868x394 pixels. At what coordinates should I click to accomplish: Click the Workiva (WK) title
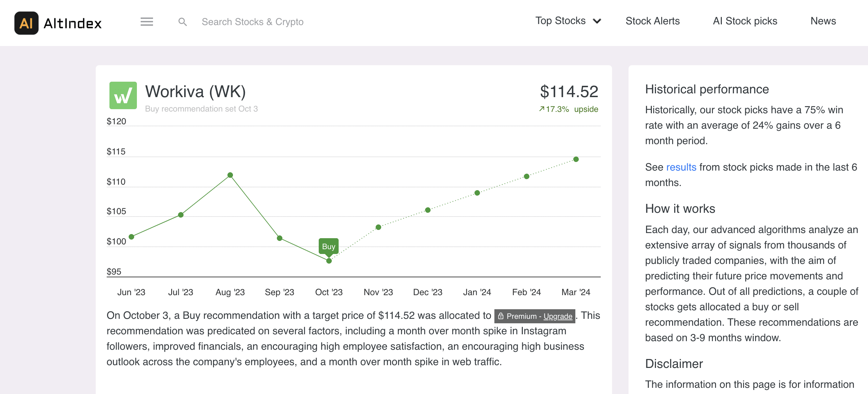click(196, 92)
